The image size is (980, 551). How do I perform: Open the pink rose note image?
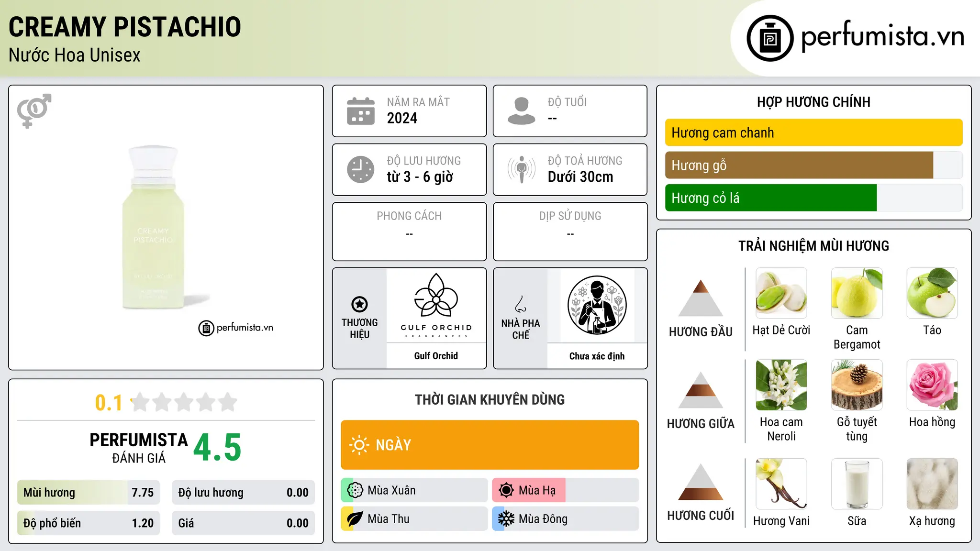coord(932,385)
